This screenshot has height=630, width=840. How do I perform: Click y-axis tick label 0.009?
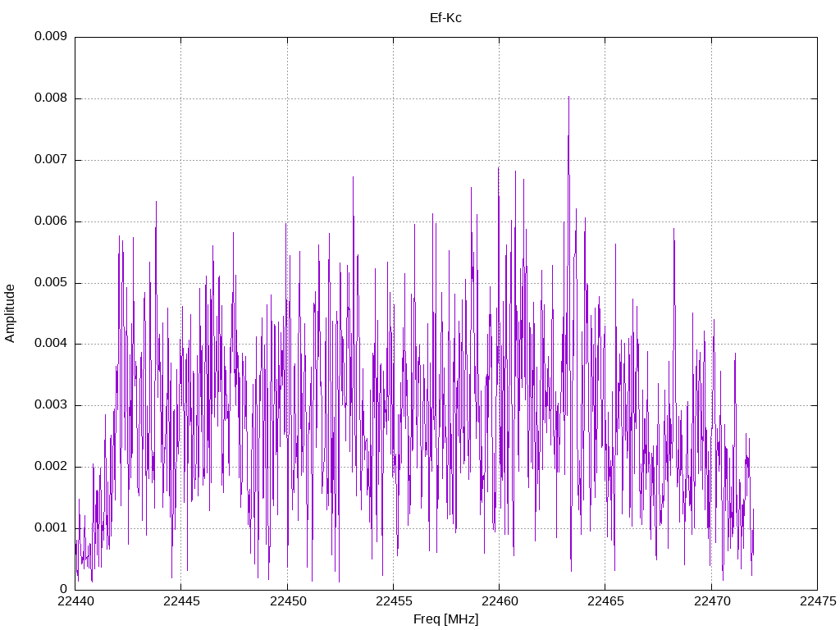[51, 36]
